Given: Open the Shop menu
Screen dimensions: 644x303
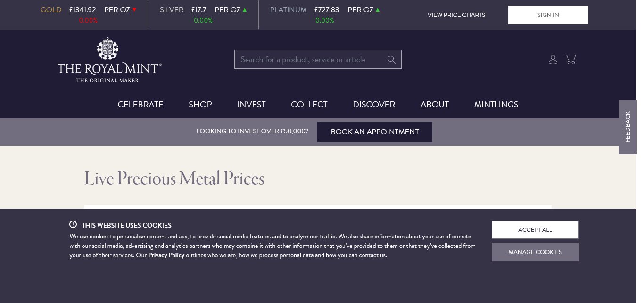Looking at the screenshot, I should (200, 105).
